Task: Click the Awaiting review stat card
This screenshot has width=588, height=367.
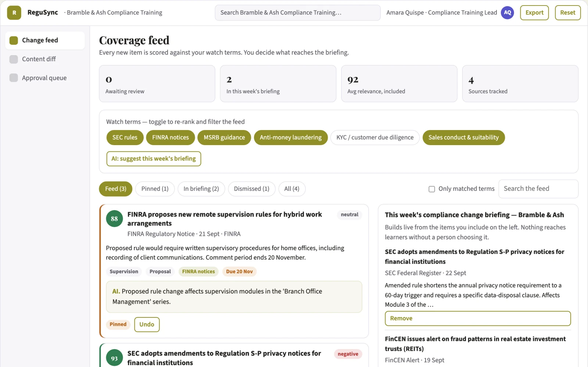Action: (157, 84)
